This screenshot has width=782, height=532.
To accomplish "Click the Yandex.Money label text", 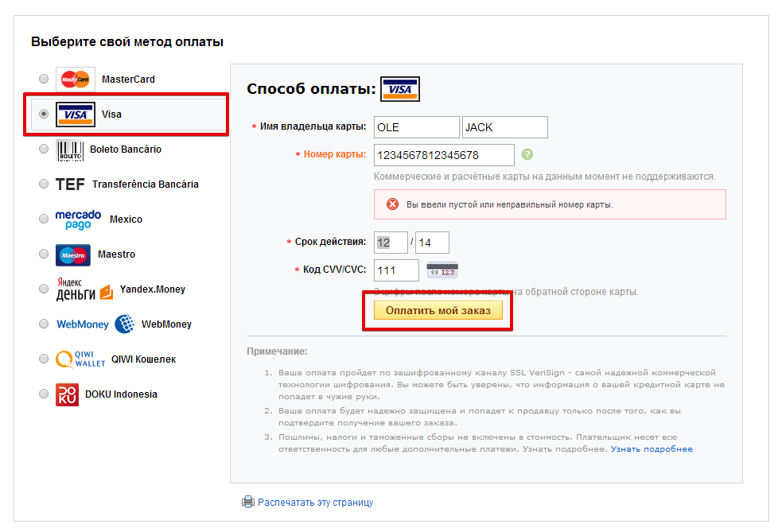I will pyautogui.click(x=152, y=289).
